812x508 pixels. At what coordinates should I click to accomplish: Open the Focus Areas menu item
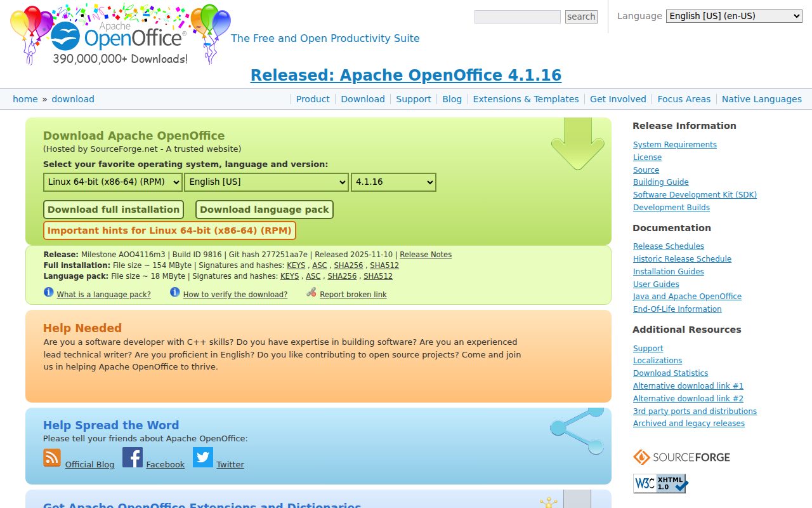684,99
